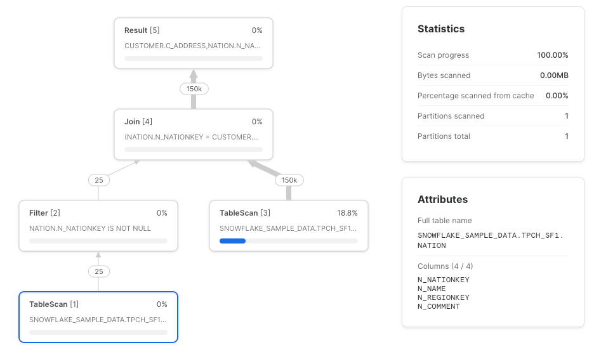Click the N_COMMENT column name
594x364 pixels.
tap(439, 306)
